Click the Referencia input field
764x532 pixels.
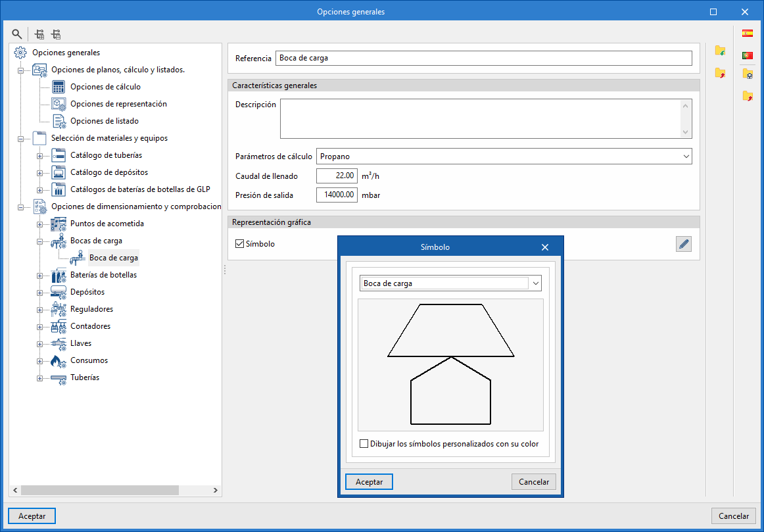483,58
